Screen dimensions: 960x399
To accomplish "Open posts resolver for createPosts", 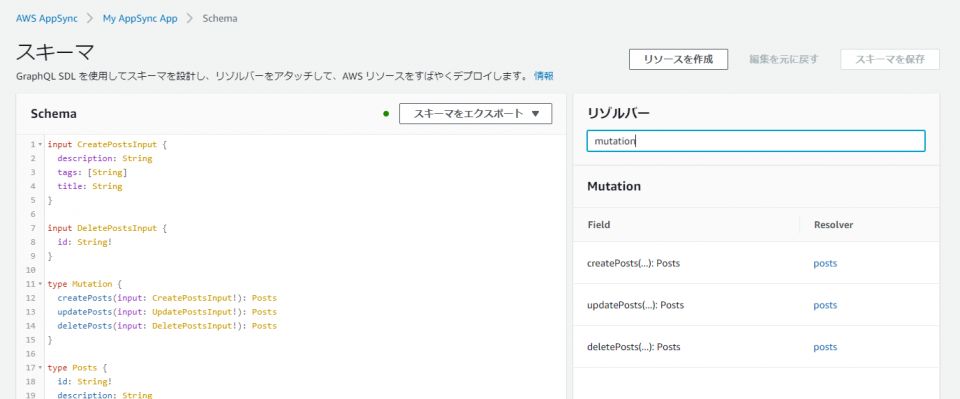I will pos(825,263).
